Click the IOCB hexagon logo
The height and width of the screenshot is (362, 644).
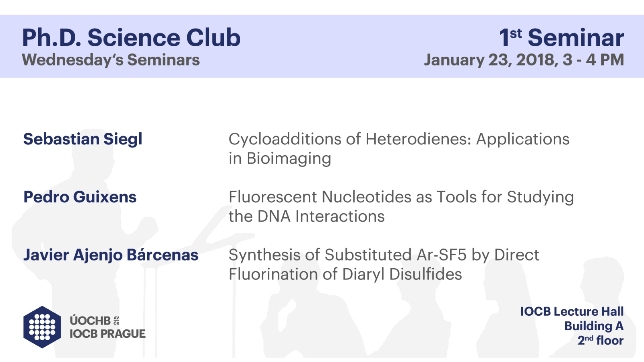click(42, 327)
